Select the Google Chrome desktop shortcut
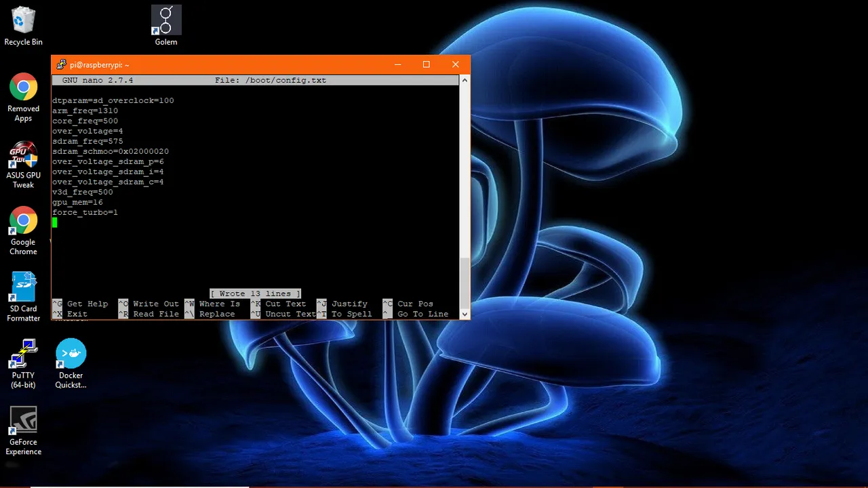Screen dimensions: 868x488 23,231
